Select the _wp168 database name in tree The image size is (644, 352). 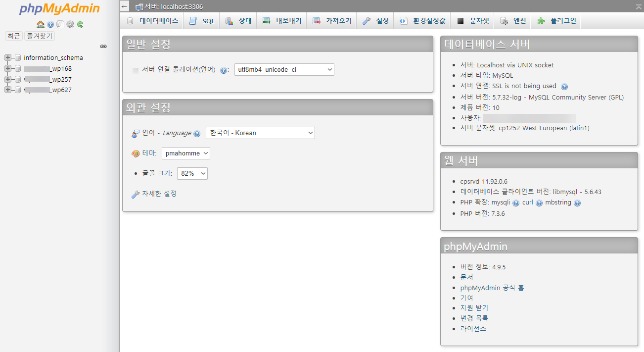coord(47,69)
